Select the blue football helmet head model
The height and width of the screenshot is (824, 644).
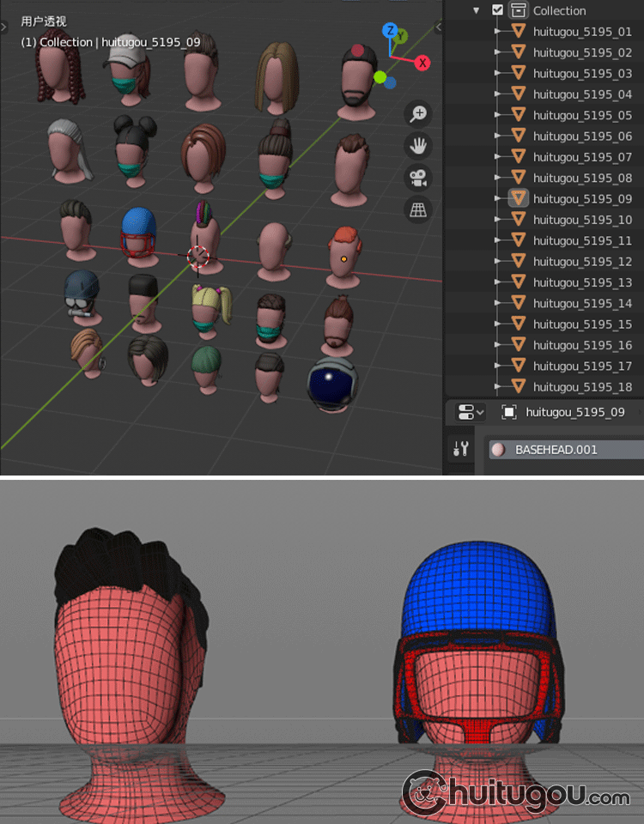pyautogui.click(x=139, y=237)
